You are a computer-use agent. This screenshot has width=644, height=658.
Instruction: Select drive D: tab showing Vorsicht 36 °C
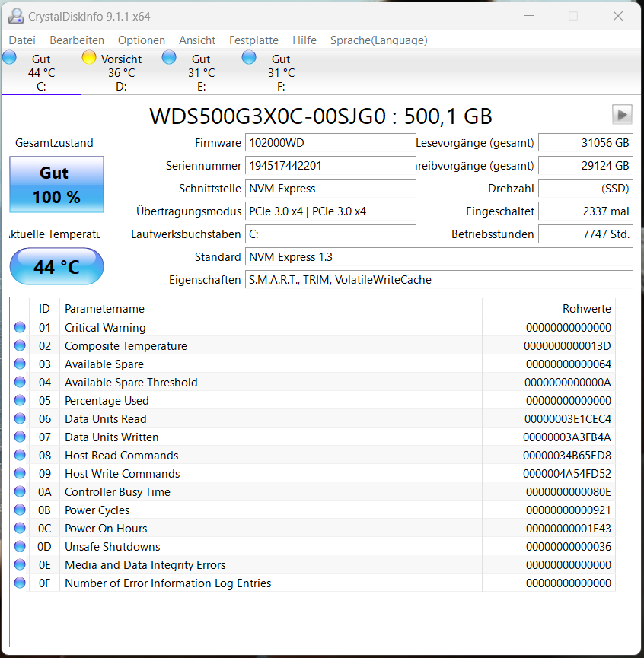click(x=121, y=72)
